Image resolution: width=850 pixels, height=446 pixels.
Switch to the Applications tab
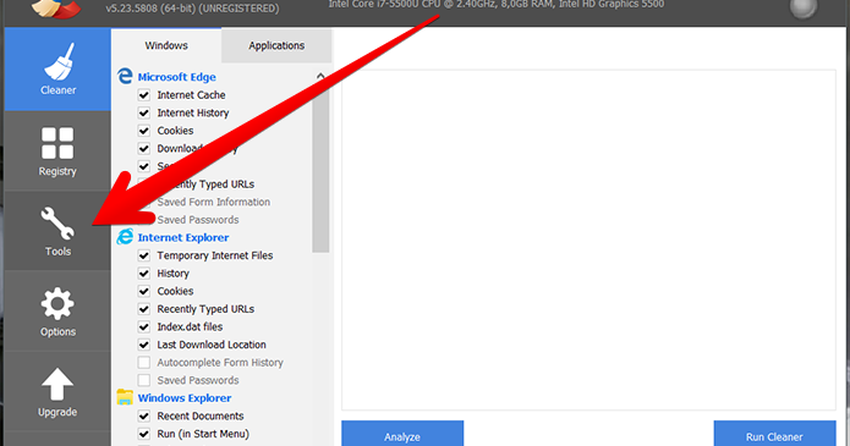point(276,46)
